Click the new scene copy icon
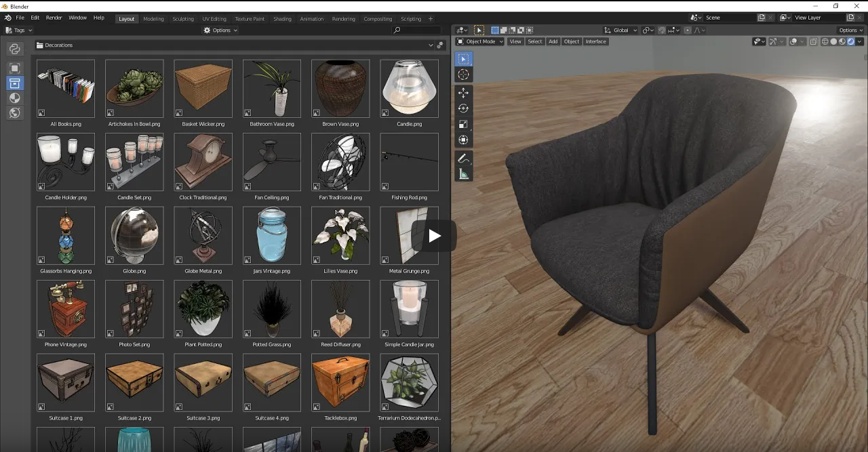 761,18
